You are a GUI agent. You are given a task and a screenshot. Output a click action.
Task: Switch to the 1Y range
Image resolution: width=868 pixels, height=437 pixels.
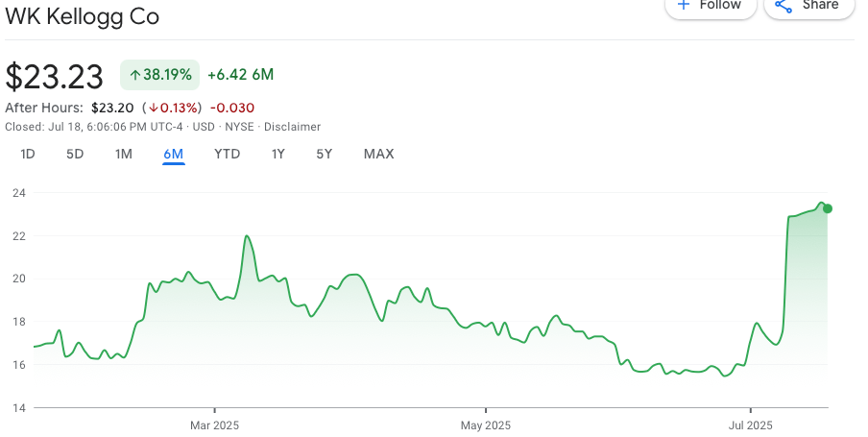[277, 154]
